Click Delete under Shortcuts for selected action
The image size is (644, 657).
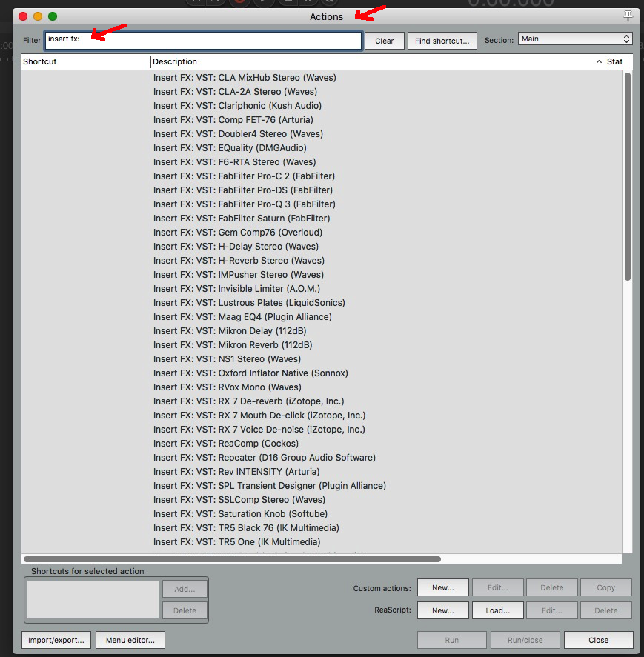pos(185,610)
